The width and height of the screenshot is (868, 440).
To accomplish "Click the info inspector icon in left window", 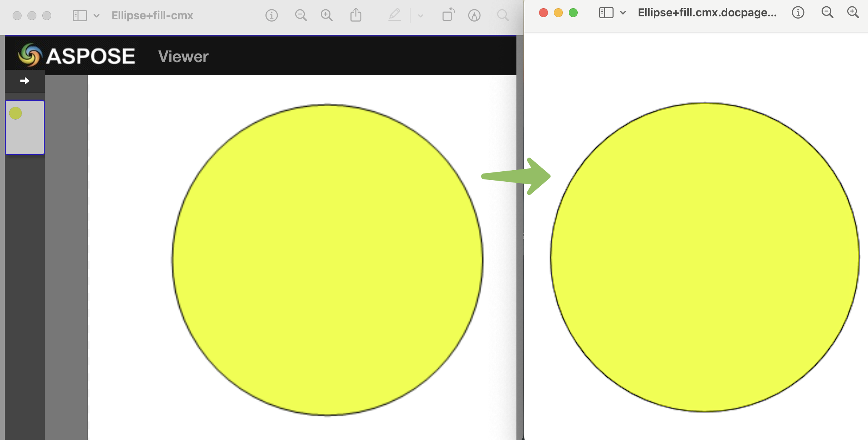I will 271,16.
